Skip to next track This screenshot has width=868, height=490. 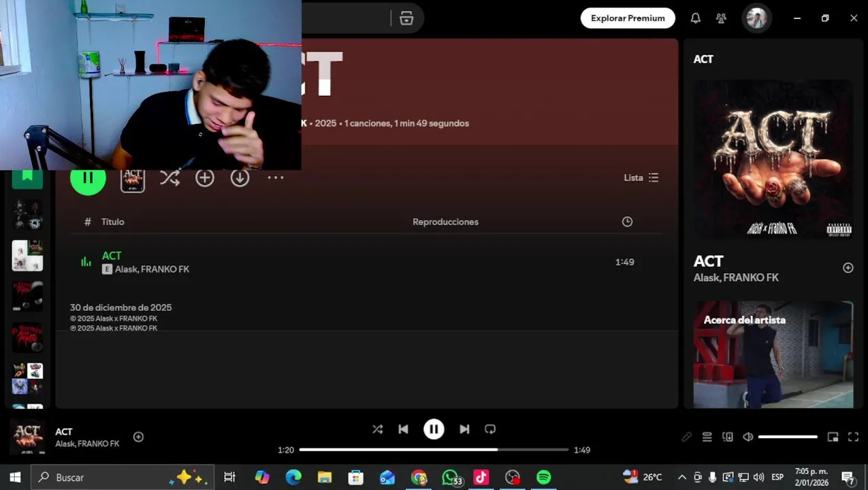pos(464,429)
